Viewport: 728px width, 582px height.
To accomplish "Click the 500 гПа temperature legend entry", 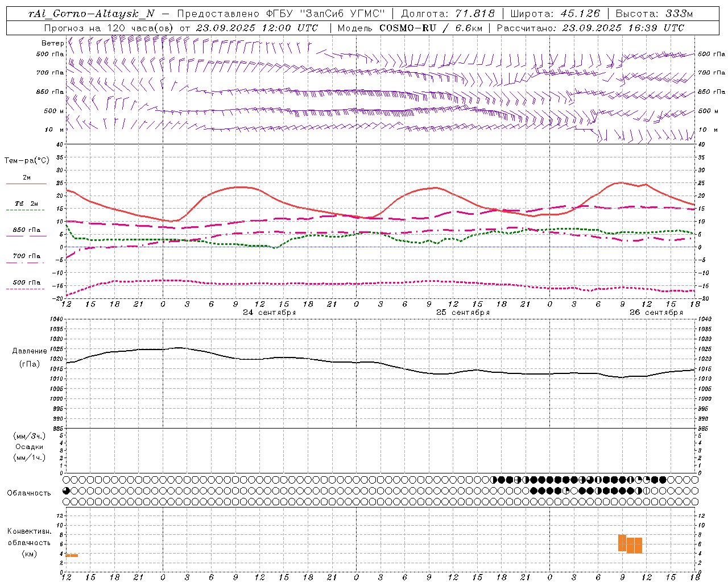I will pyautogui.click(x=26, y=282).
